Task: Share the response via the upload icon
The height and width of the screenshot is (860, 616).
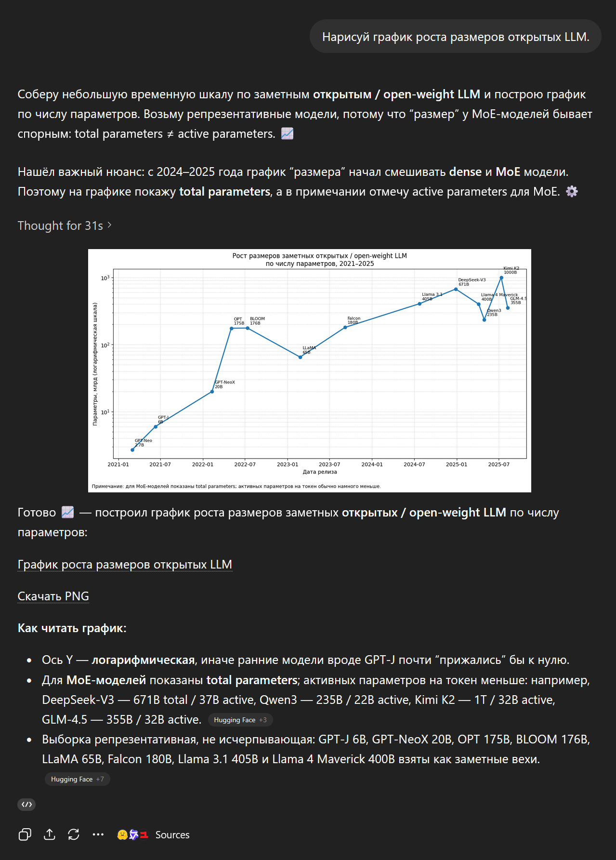Action: pos(50,834)
